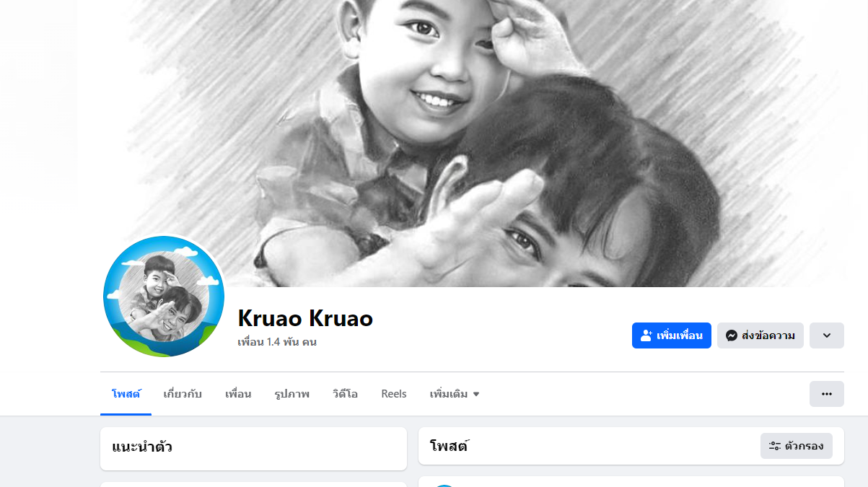View the circular profile picture
868x487 pixels.
(x=164, y=297)
